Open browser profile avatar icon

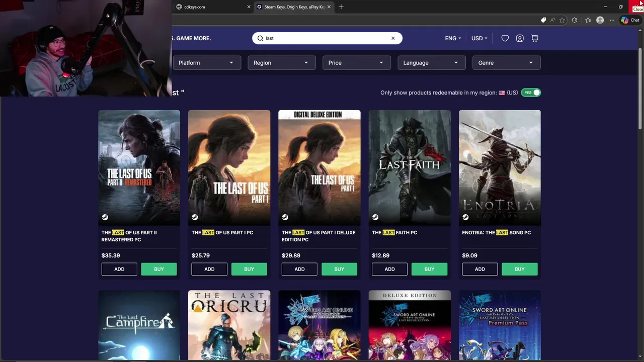pos(600,20)
